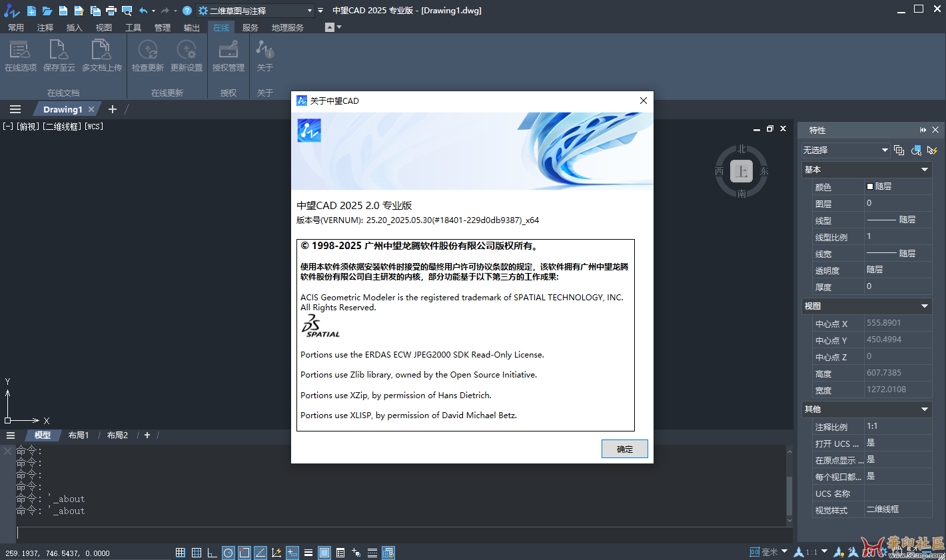Viewport: 946px width, 560px height.
Task: Click the 授权管理 ribbon icon
Action: pos(229,49)
